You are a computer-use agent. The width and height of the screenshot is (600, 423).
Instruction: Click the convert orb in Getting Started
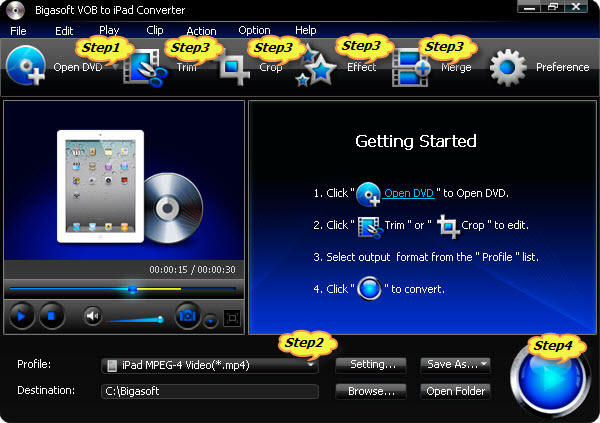[369, 288]
